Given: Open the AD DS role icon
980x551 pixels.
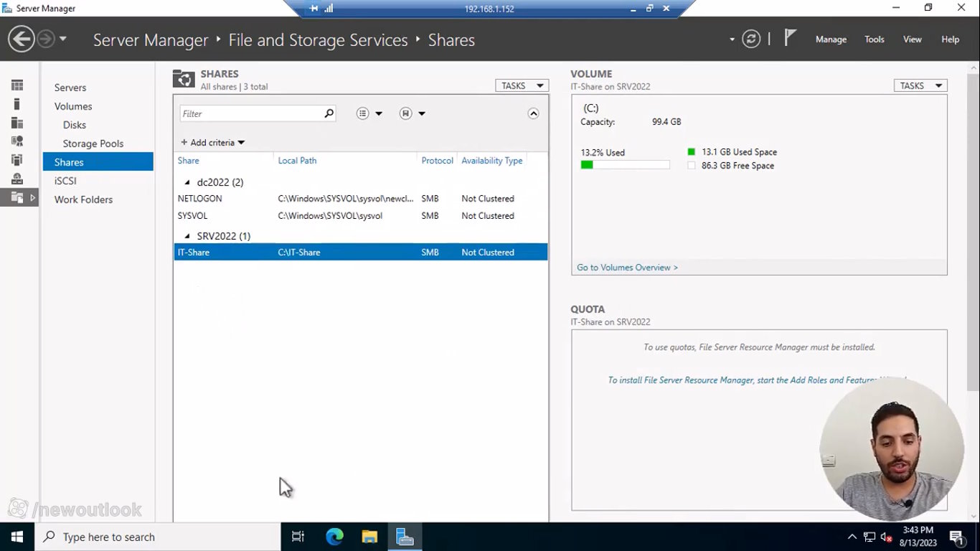Looking at the screenshot, I should click(x=17, y=141).
